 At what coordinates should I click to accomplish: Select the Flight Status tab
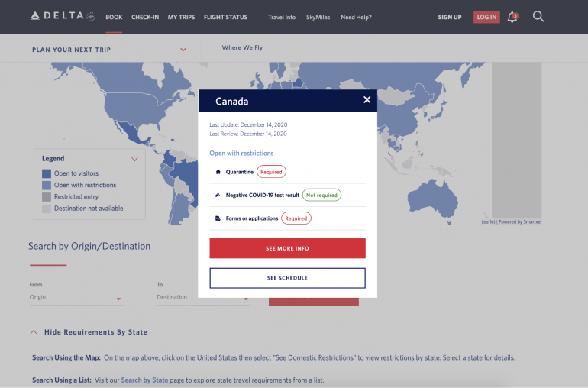click(225, 17)
